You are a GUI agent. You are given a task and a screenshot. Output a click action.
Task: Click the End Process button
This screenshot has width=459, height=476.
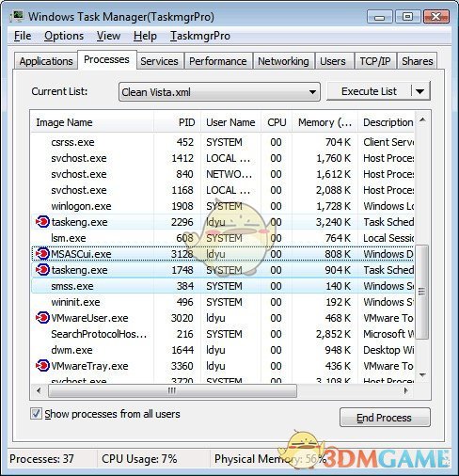point(385,418)
